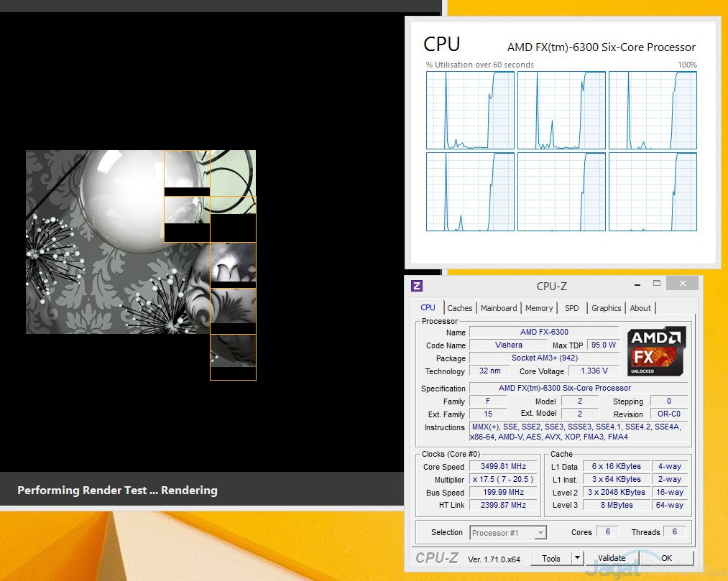
Task: Click the Tools button
Action: click(551, 558)
